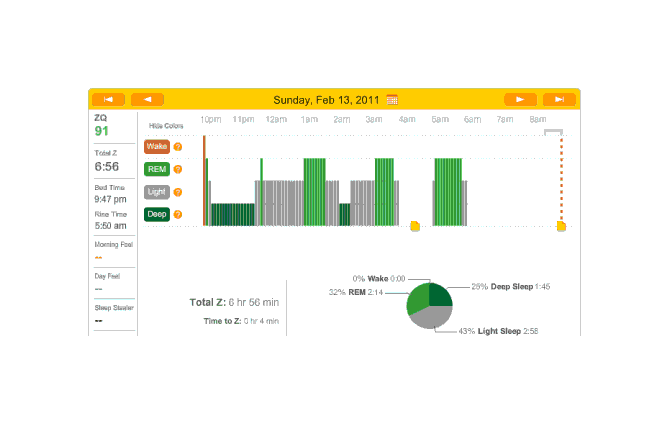Open help icon beside REM

pyautogui.click(x=178, y=169)
